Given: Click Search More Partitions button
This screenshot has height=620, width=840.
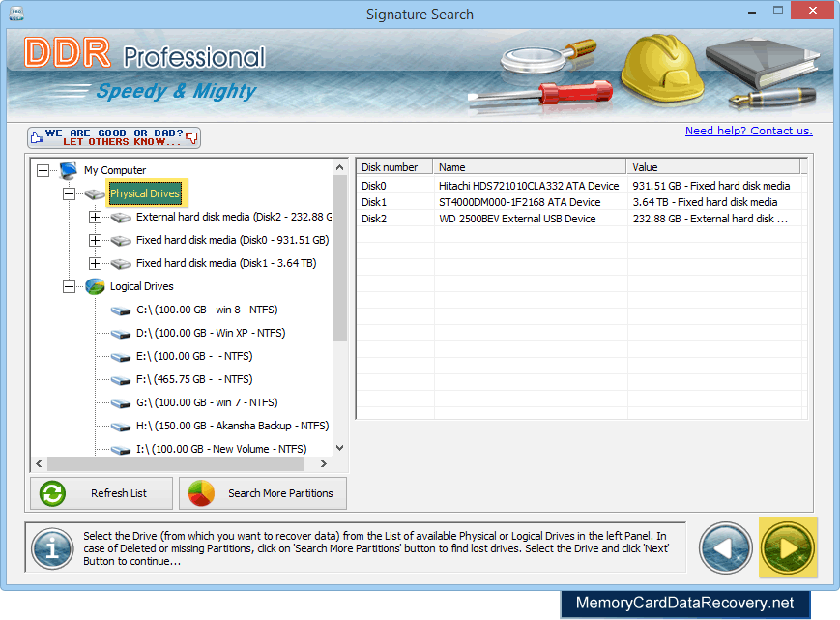Looking at the screenshot, I should pos(263,493).
